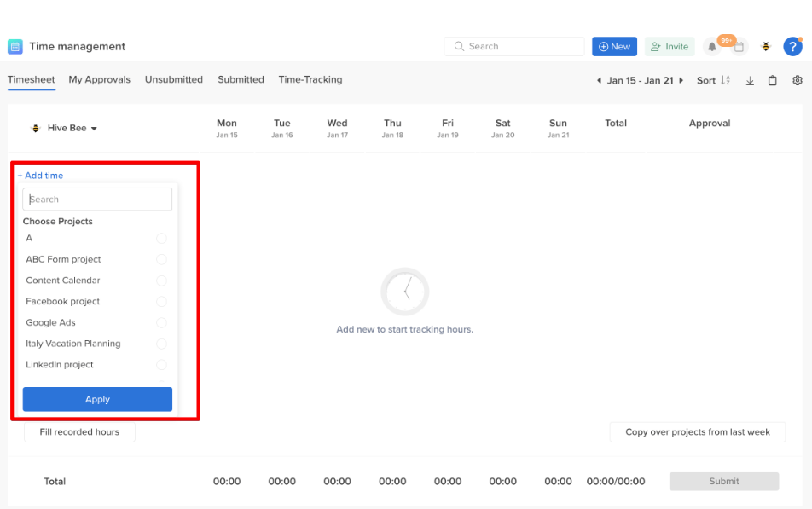
Task: Click the Mon Jan 15 column header
Action: click(227, 128)
